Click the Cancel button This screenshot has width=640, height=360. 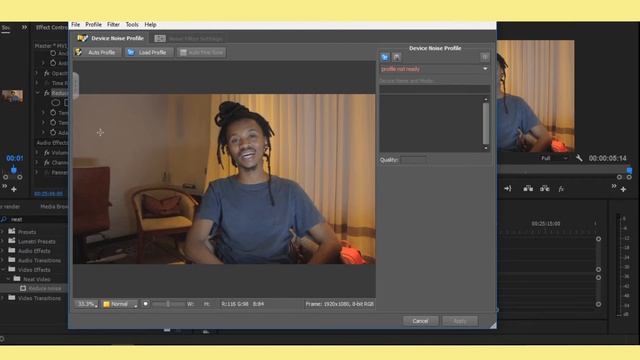420,321
